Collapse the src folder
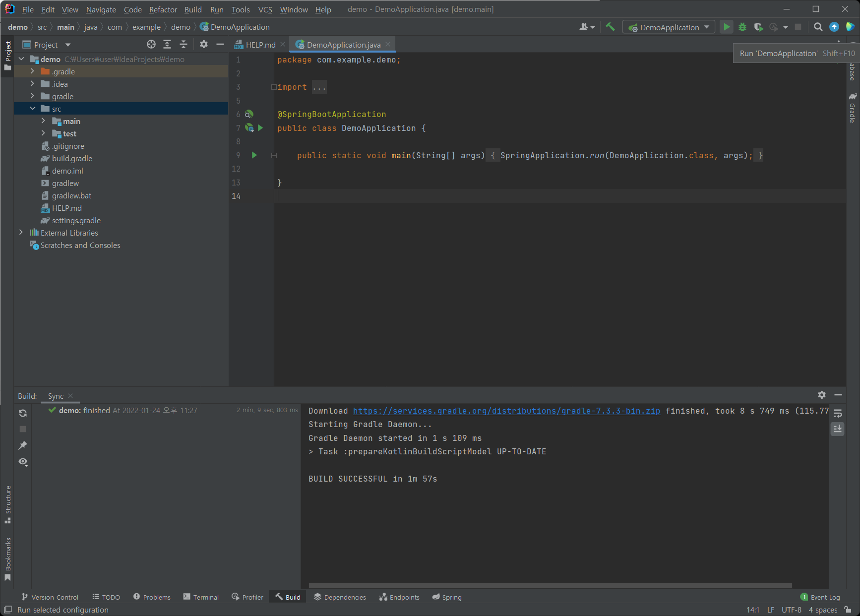860x616 pixels. [33, 109]
